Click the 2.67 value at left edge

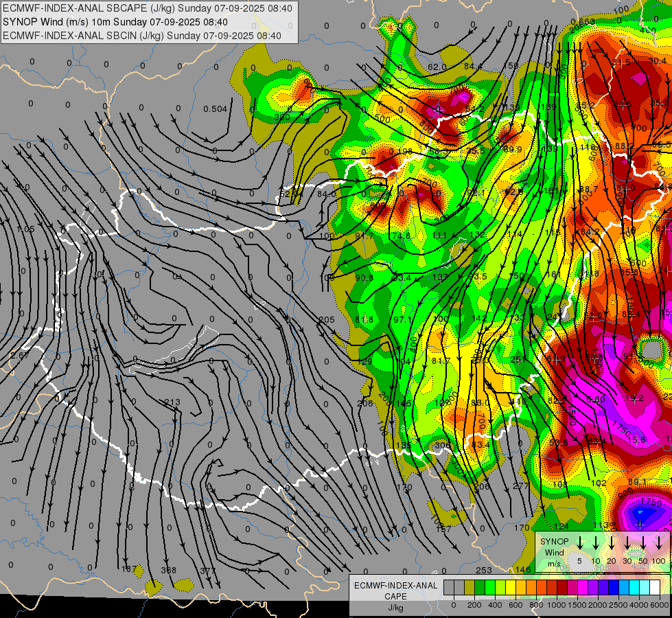[x=20, y=355]
